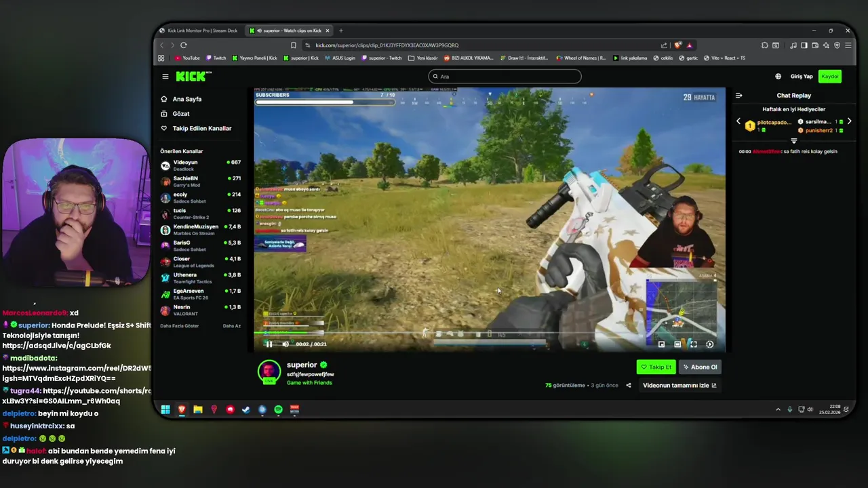Click punisherr2 gifter name

point(819,130)
